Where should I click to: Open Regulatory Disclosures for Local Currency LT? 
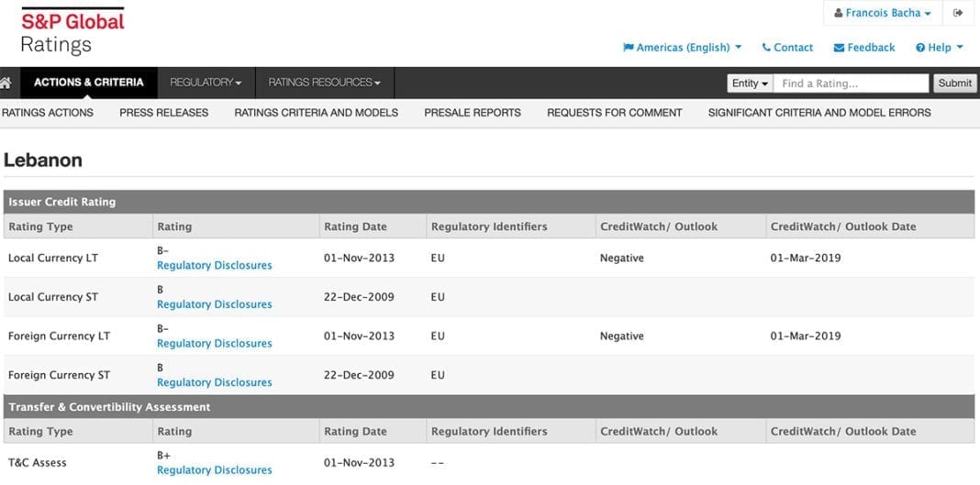click(214, 266)
